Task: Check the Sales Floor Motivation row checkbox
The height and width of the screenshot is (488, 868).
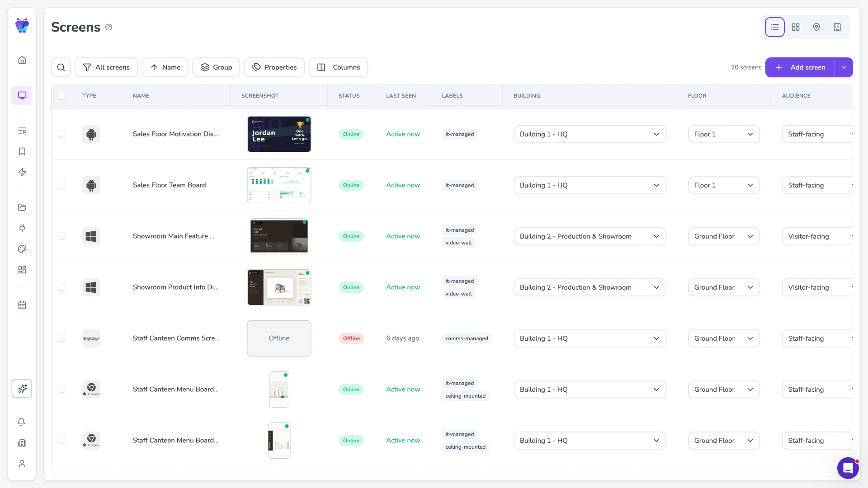Action: 61,134
